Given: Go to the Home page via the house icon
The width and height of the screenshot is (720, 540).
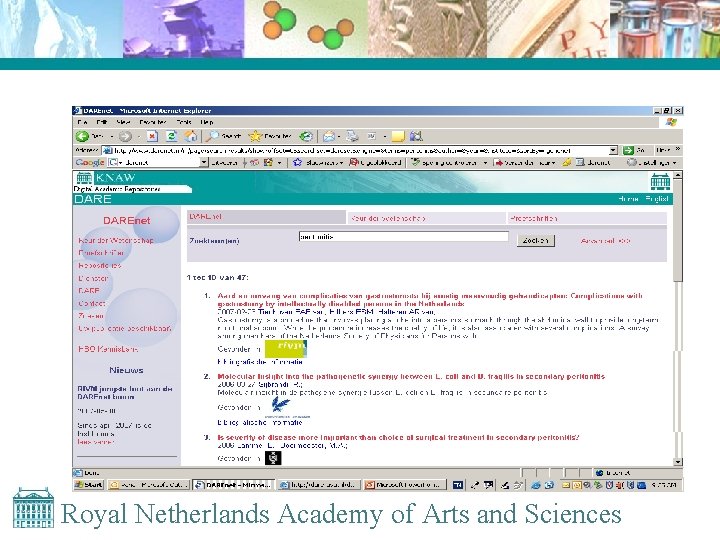Looking at the screenshot, I should click(x=191, y=136).
